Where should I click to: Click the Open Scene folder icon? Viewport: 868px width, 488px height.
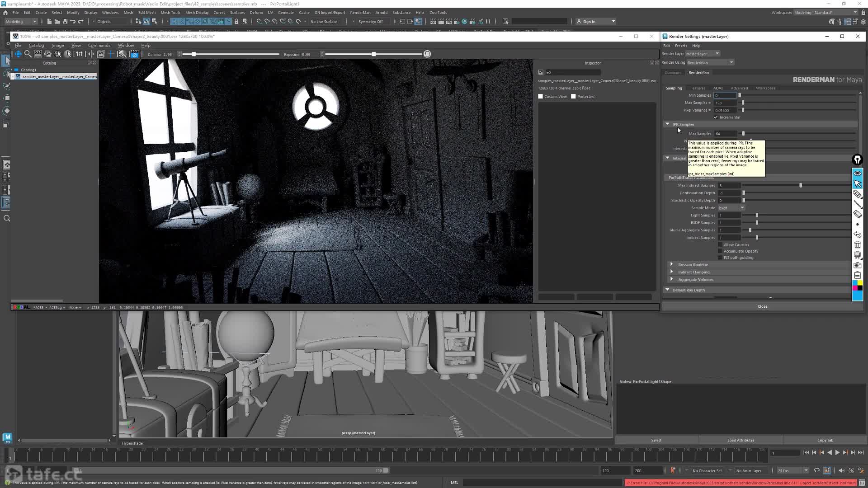[x=57, y=21]
